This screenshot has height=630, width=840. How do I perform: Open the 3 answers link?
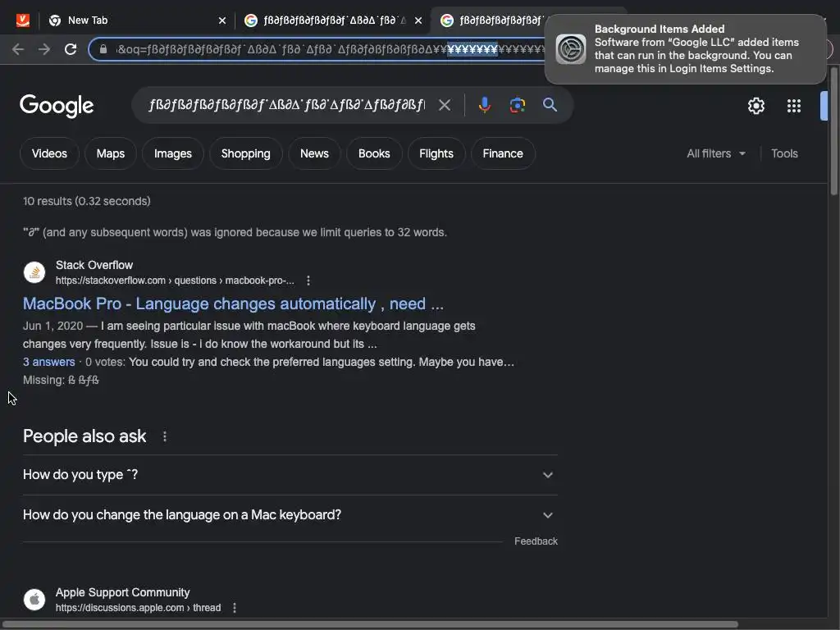pyautogui.click(x=48, y=362)
